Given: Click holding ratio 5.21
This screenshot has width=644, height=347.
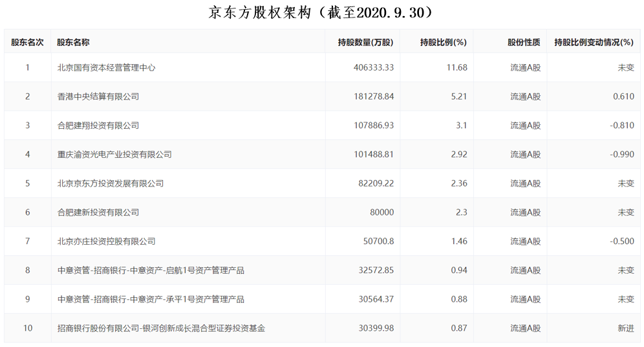Looking at the screenshot, I should tap(459, 96).
